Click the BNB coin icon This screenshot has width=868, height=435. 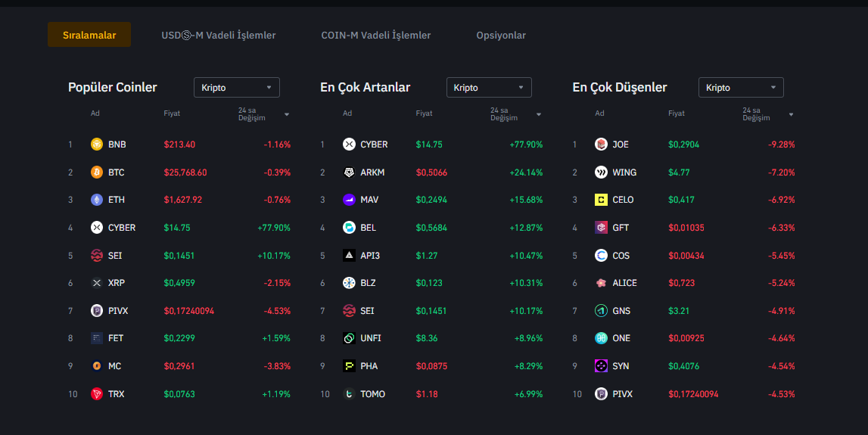click(x=97, y=144)
